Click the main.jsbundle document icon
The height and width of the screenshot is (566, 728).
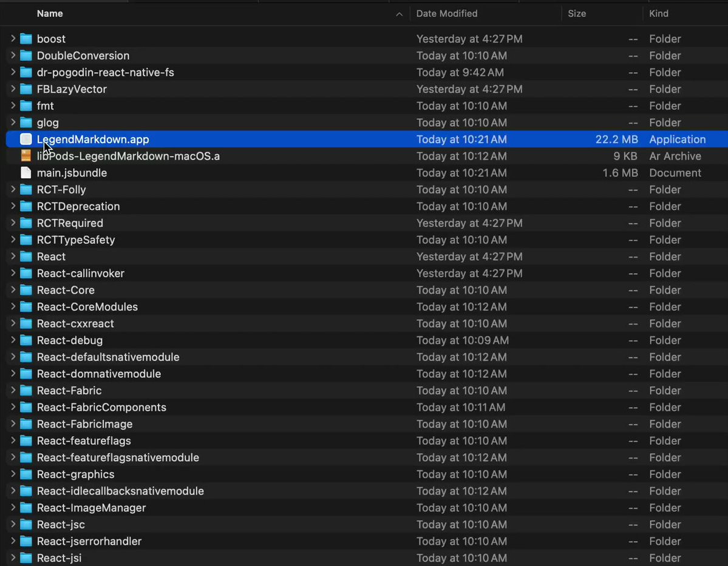coord(26,172)
